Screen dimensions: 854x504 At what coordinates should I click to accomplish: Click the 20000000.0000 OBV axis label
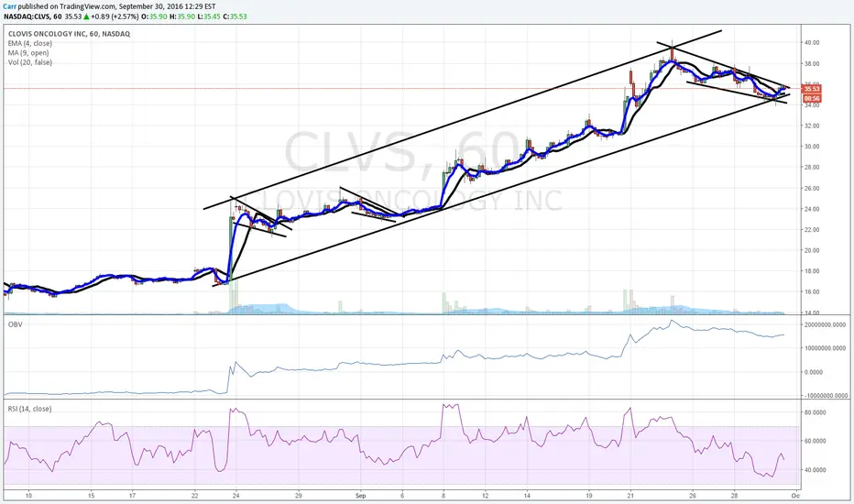coord(826,324)
